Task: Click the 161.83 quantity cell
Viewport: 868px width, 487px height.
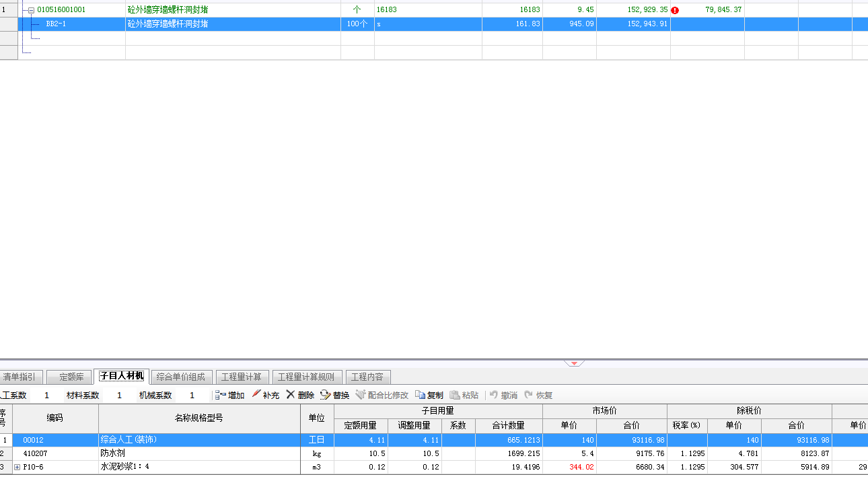Action: click(x=512, y=24)
